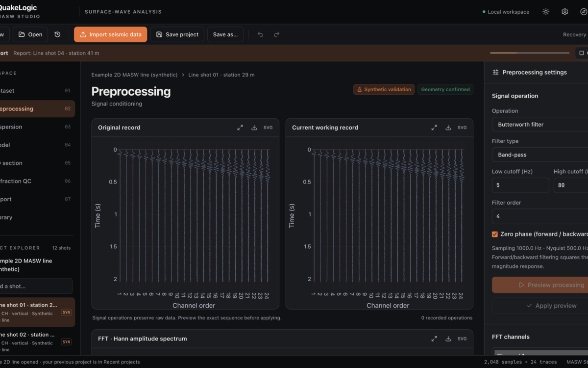Expand the Current working record plot
This screenshot has width=588, height=368.
point(434,128)
